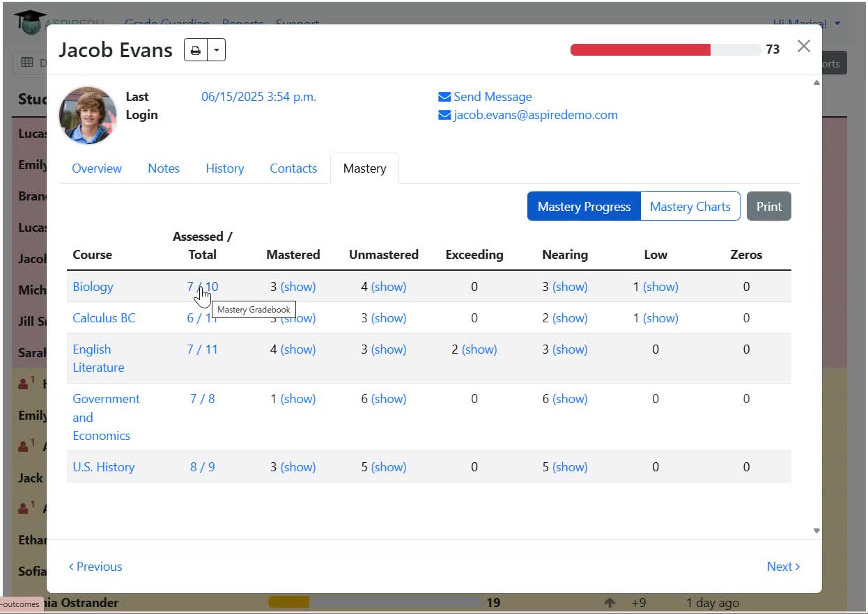Open Biology 7 / 10 mastery gradebook
Screen dimensions: 868x614
tap(203, 287)
